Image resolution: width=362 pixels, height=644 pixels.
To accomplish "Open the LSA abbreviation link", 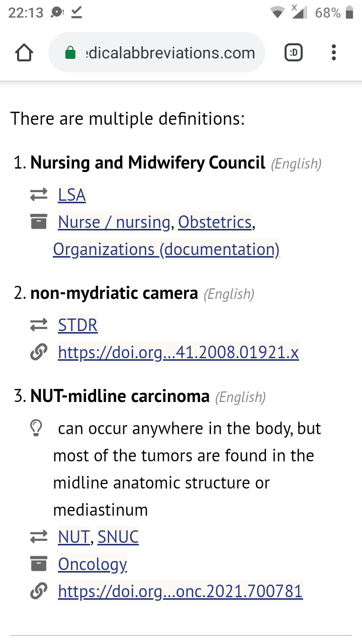I will coord(72,195).
